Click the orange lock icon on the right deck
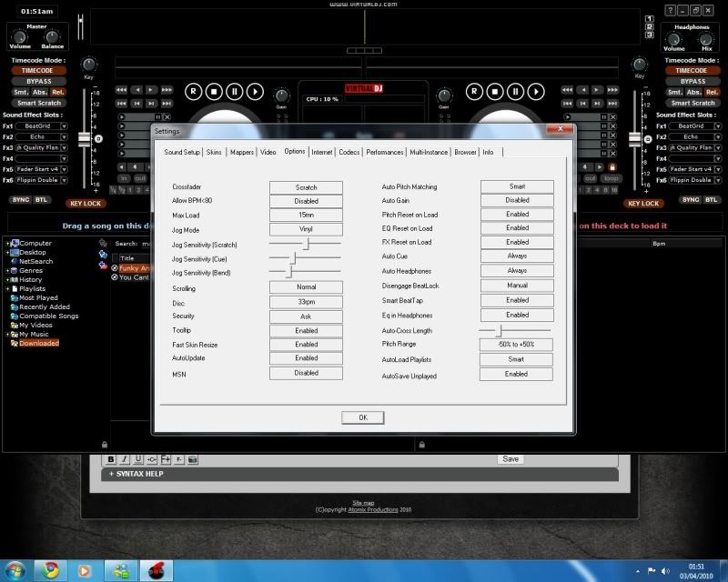Screen dimensions: 728x582 (612, 167)
